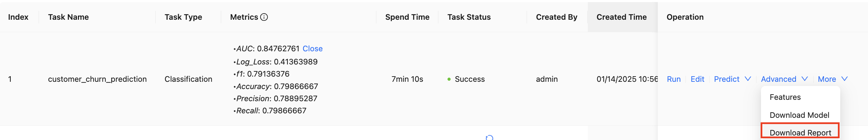The image size is (868, 140).
Task: Click the Spend Time column header
Action: (407, 17)
